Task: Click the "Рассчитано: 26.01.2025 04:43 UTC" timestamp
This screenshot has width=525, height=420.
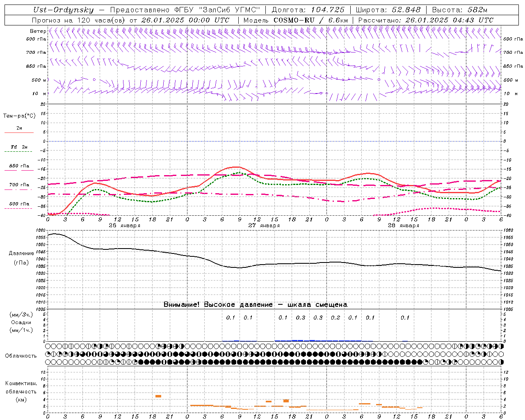Action: click(x=426, y=20)
